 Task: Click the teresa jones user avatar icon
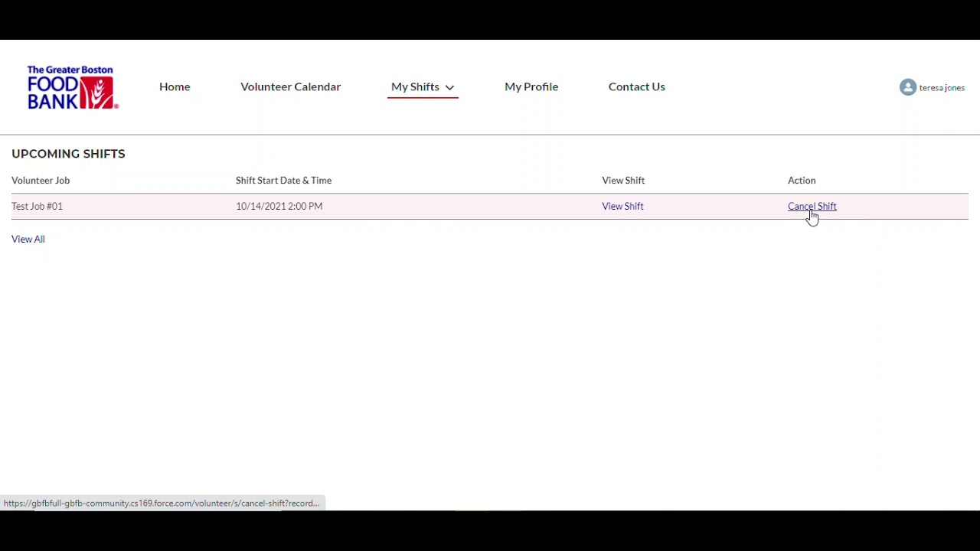(x=908, y=87)
